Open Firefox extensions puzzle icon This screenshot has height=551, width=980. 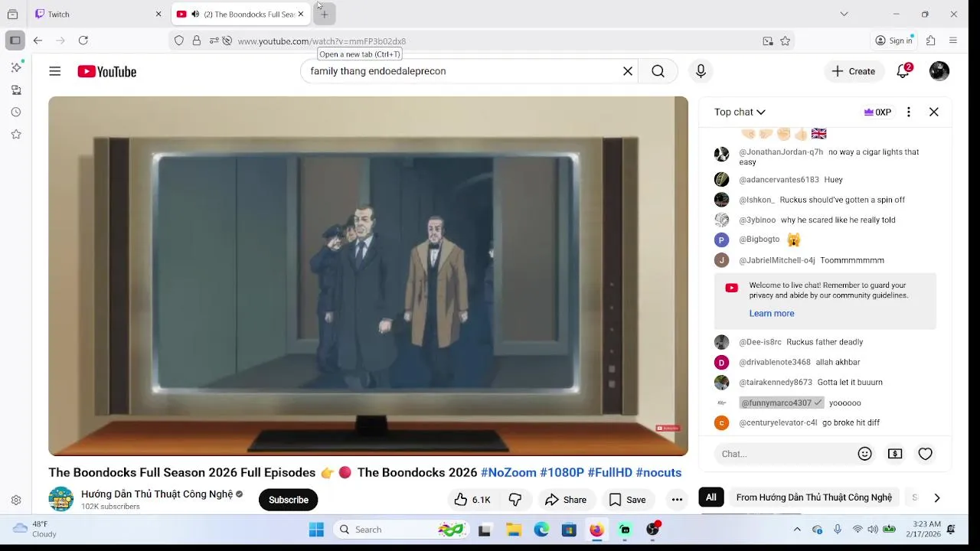point(931,41)
